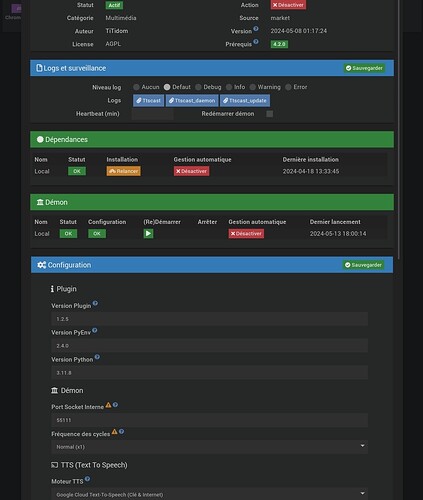Open the Version help question icon
423x500 pixels.
point(256,29)
